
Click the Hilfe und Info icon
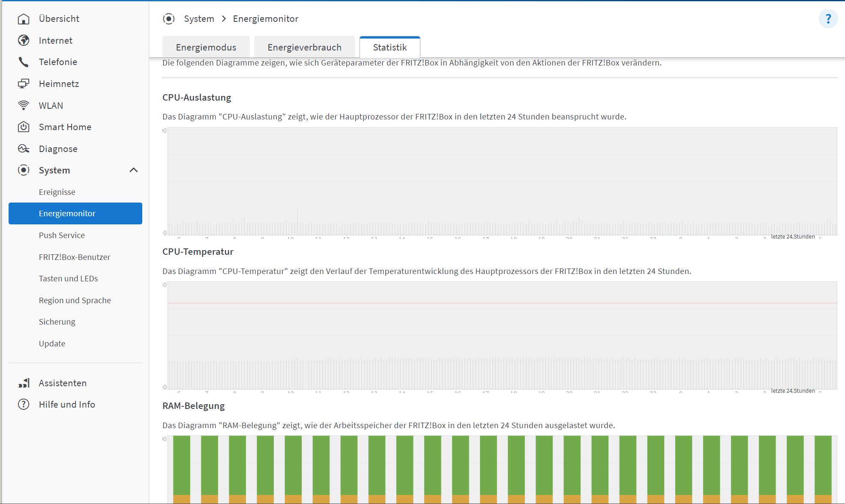click(x=24, y=404)
